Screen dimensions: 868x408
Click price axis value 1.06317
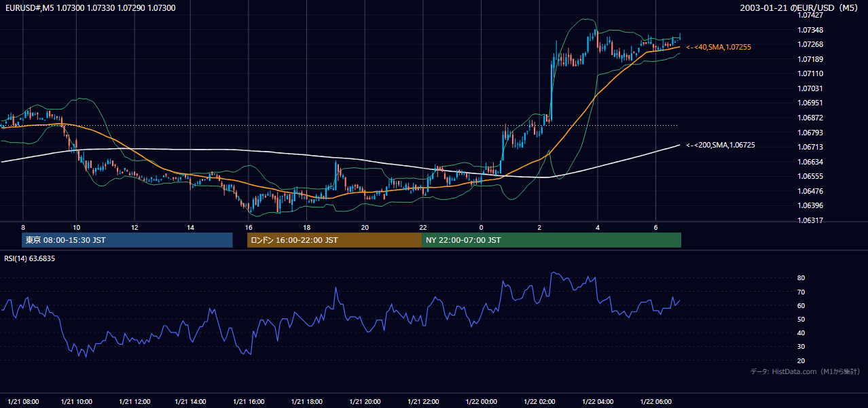click(810, 220)
